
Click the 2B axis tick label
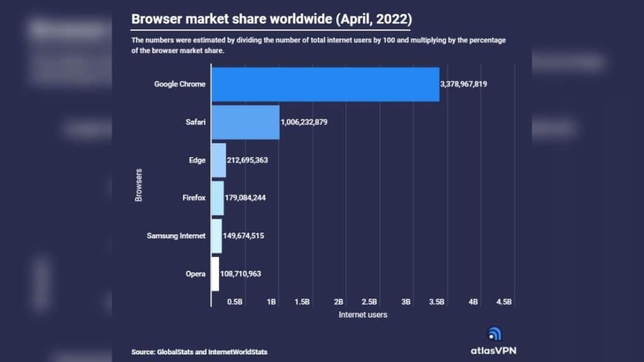click(x=338, y=302)
